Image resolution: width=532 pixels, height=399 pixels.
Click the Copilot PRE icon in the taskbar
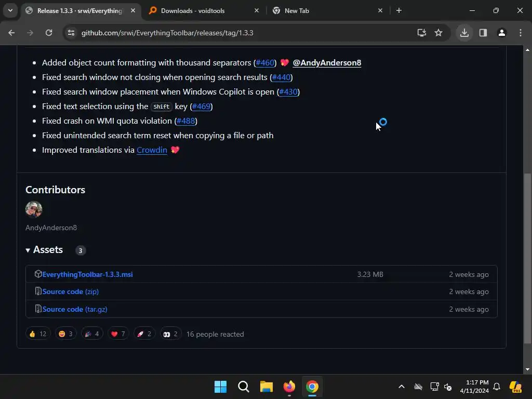[515, 387]
